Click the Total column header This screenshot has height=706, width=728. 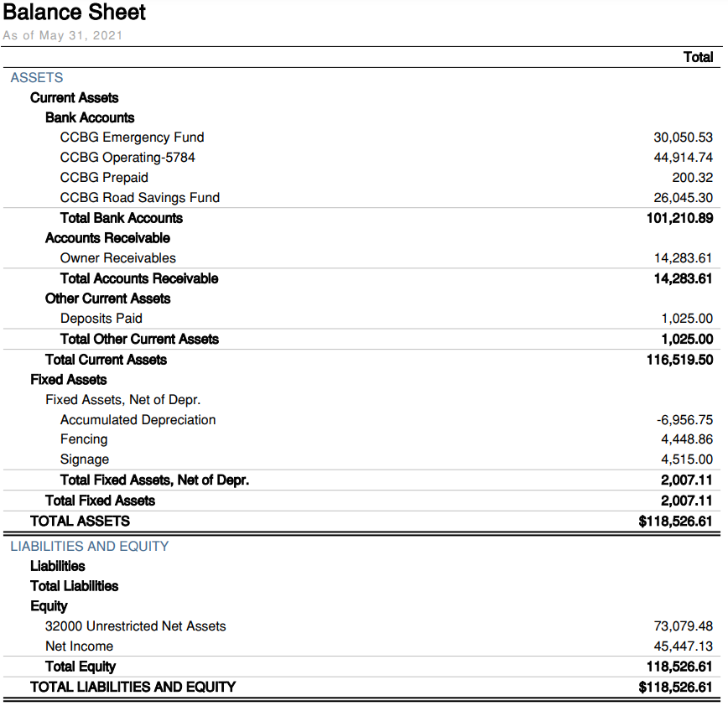pos(699,57)
